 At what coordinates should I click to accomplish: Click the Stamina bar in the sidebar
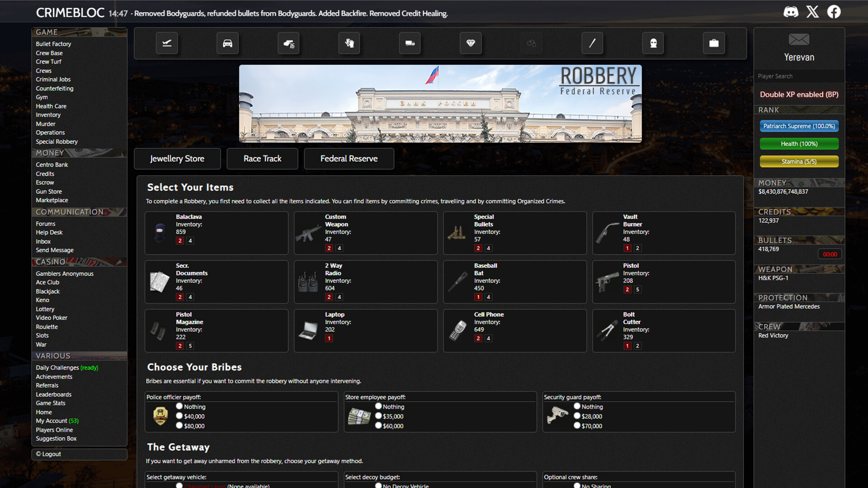(799, 161)
